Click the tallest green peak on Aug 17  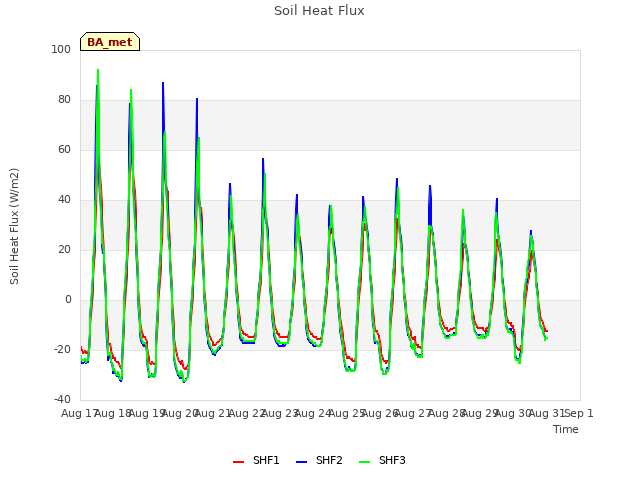click(98, 70)
